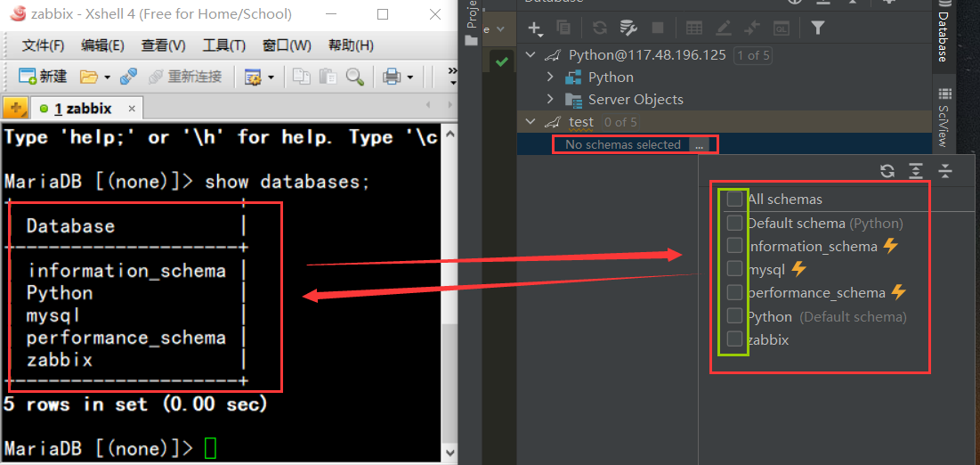
Task: Click the gray Reconnect icon in Xshell
Action: pos(156,77)
